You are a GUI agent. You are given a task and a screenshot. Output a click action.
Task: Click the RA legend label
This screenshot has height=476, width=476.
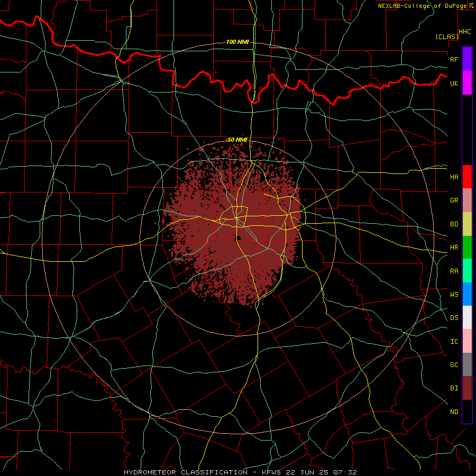click(454, 271)
